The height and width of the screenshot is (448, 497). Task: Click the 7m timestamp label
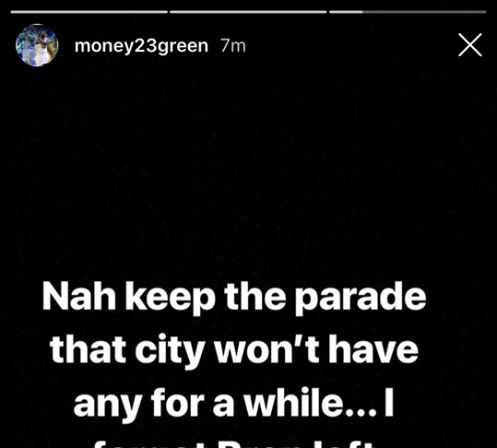(233, 46)
